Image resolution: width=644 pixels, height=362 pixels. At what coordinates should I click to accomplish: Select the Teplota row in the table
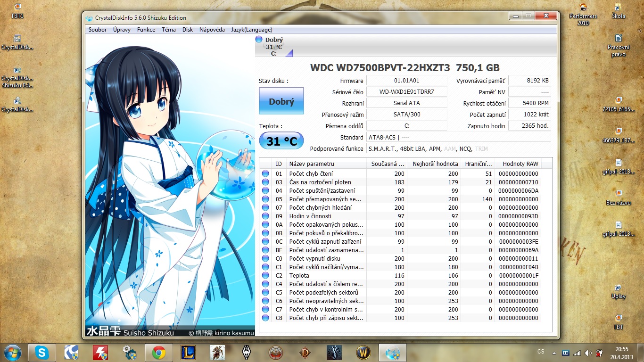(401, 276)
